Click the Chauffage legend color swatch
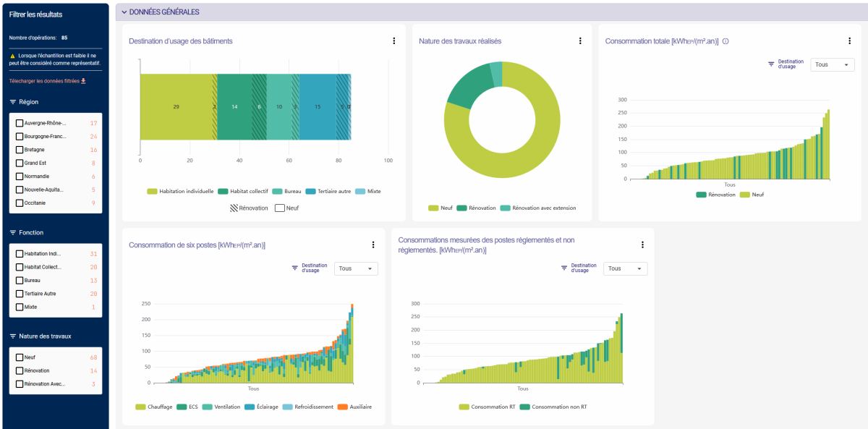The width and height of the screenshot is (868, 429). coord(140,407)
